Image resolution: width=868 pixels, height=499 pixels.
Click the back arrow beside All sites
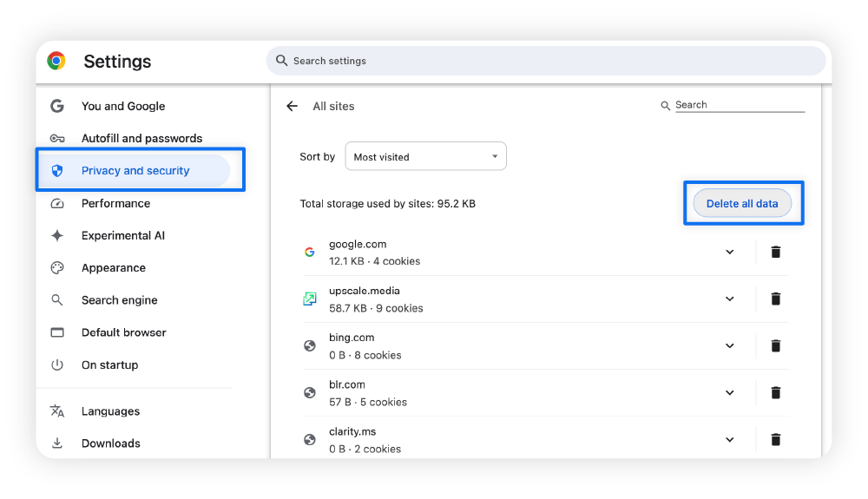point(292,106)
